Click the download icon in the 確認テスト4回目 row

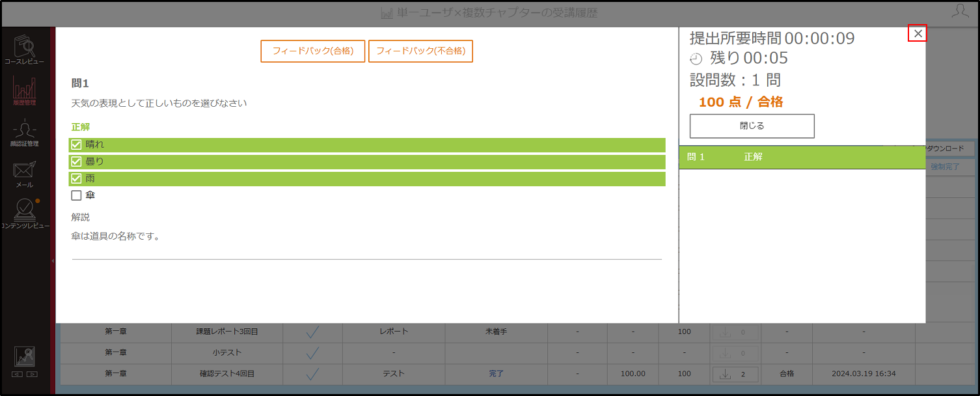[x=725, y=374]
